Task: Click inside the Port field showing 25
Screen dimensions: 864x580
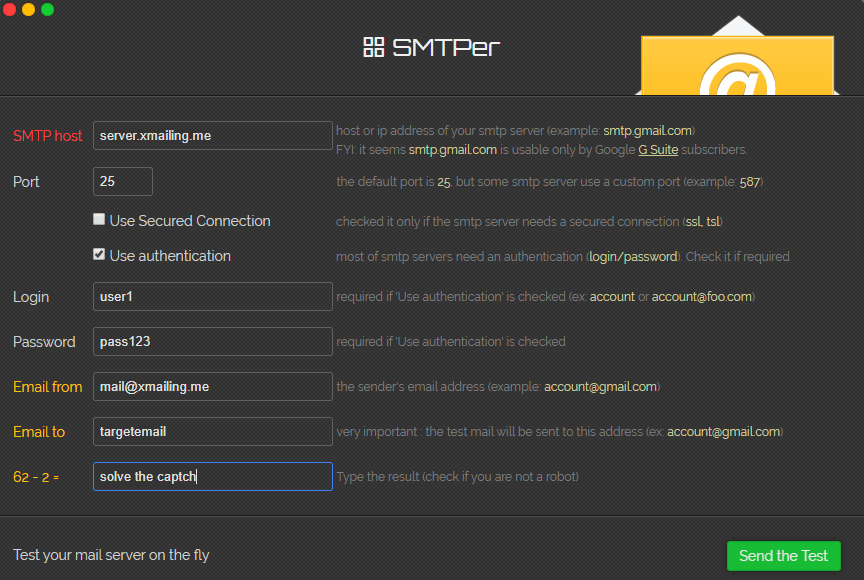Action: point(122,181)
